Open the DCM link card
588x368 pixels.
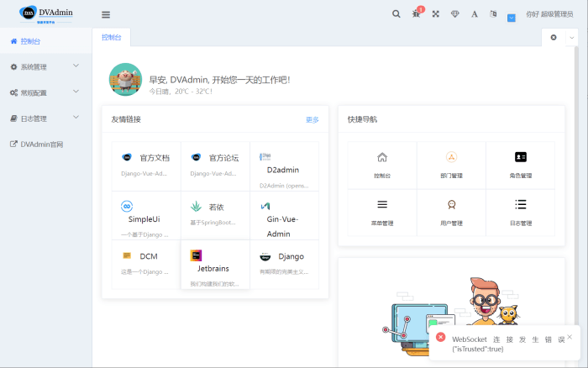[146, 265]
